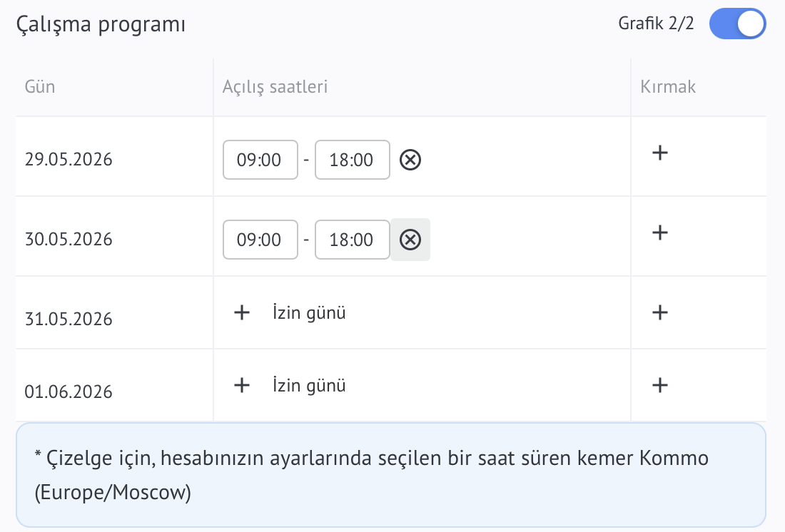Add break for 01.06.2026

click(x=660, y=385)
